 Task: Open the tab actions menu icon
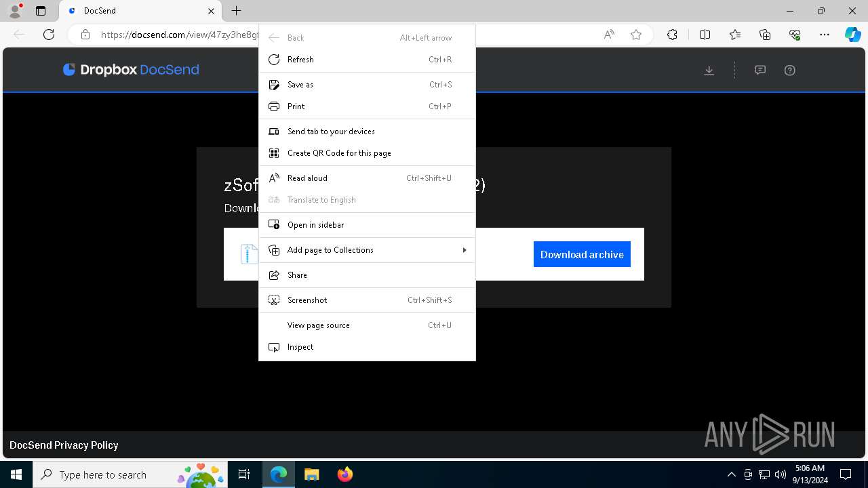pos(41,11)
